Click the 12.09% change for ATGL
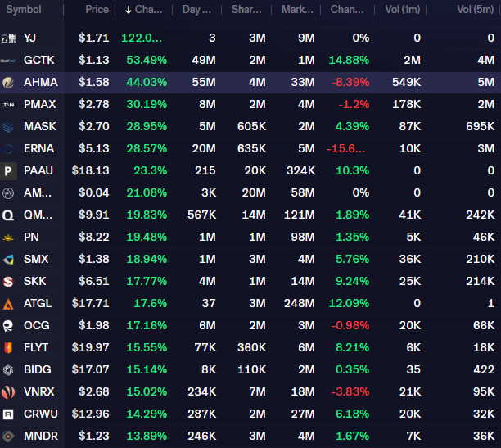The width and height of the screenshot is (501, 448). coord(349,303)
